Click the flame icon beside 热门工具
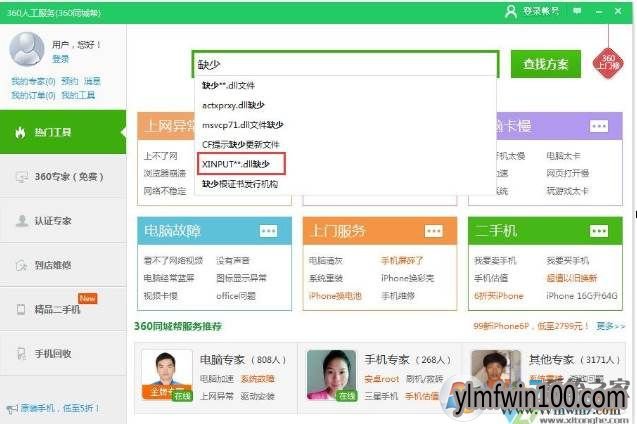The image size is (637, 424). (20, 132)
